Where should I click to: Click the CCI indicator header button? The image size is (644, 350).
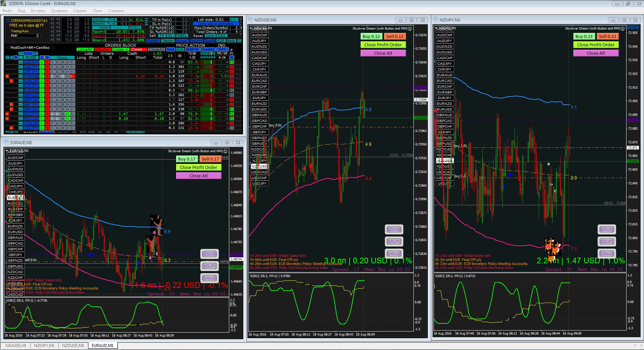[x=222, y=49]
